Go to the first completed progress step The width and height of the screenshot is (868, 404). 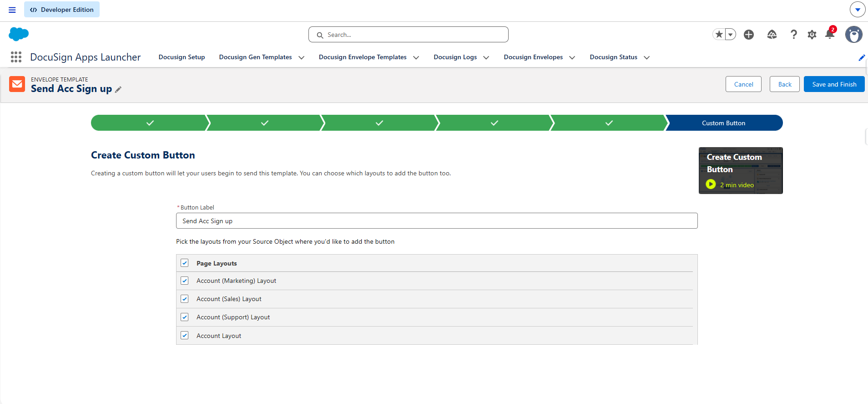pos(150,123)
